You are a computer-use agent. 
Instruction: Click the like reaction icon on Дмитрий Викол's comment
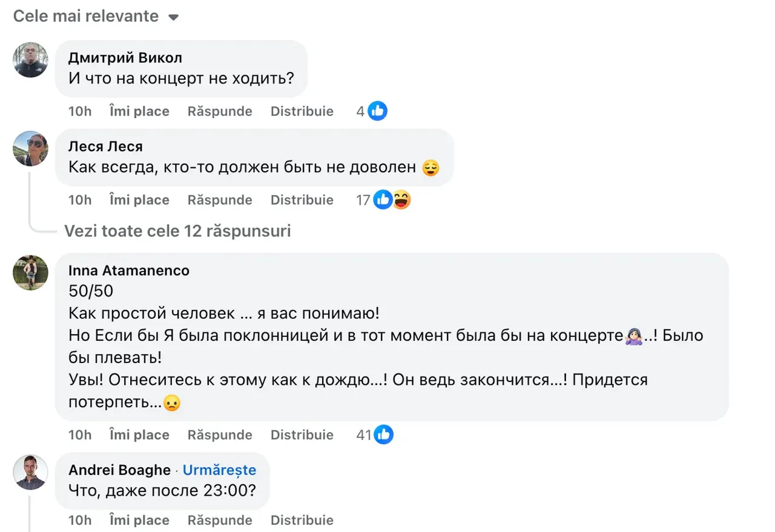coord(377,111)
